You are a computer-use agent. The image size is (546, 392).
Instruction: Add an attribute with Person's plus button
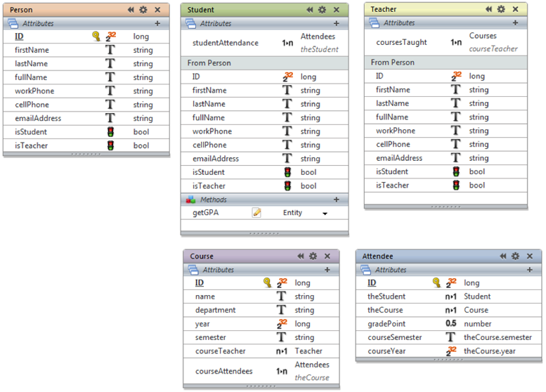pyautogui.click(x=157, y=23)
